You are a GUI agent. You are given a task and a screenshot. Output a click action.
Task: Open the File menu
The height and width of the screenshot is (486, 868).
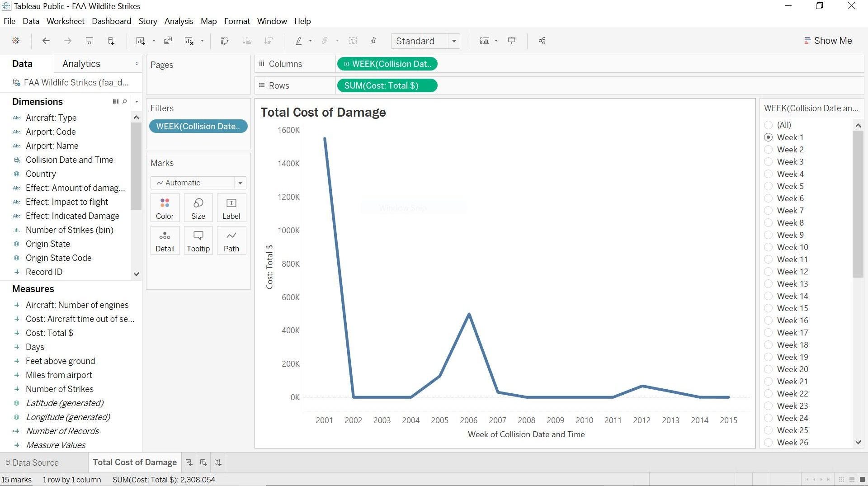coord(9,21)
